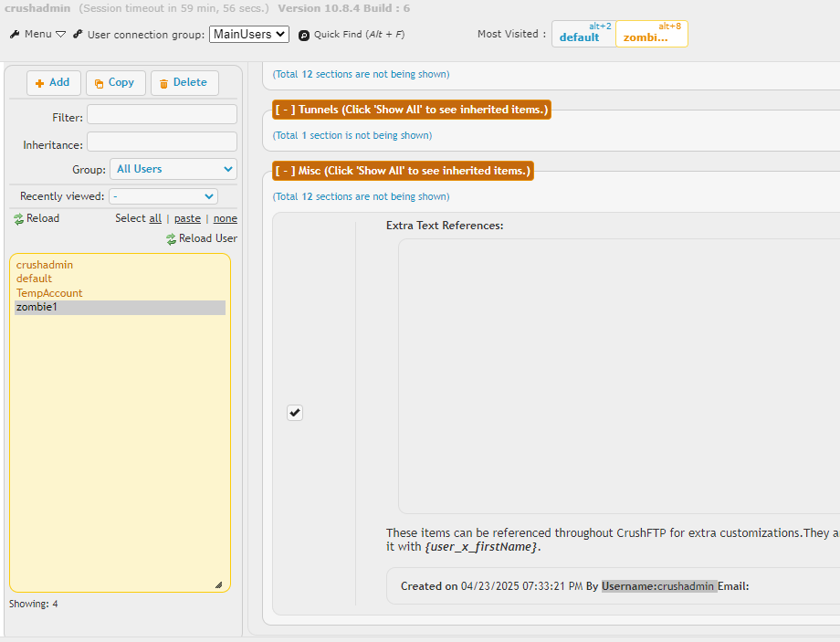Open the MainUsers connection group dropdown
Image resolution: width=840 pixels, height=642 pixels.
click(x=248, y=34)
